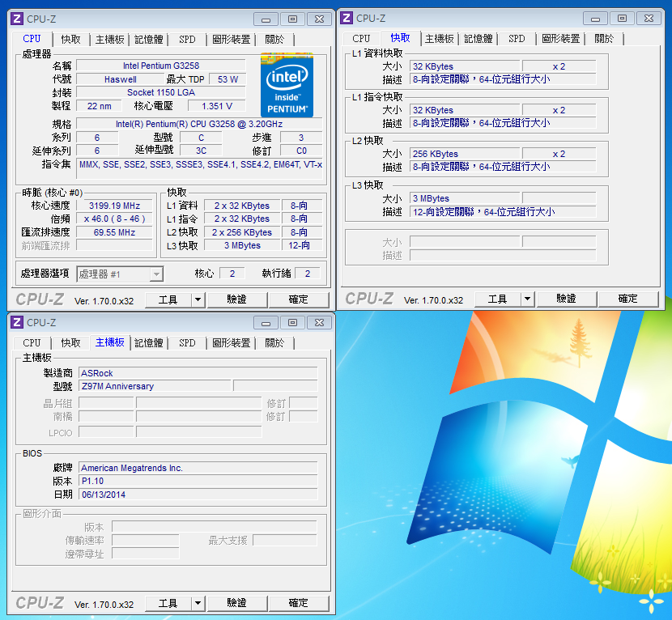Click 確定 button in the processor info window
The image size is (672, 620).
click(x=299, y=299)
